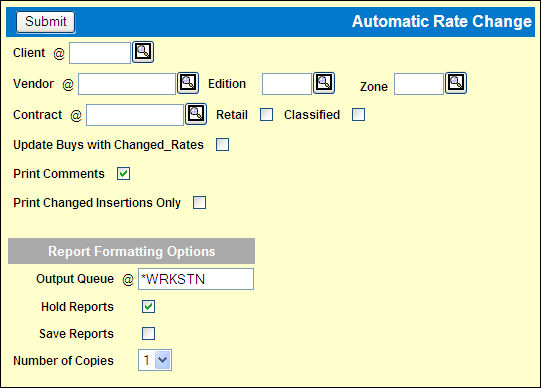Click the Automatic Rate Change title

[442, 21]
